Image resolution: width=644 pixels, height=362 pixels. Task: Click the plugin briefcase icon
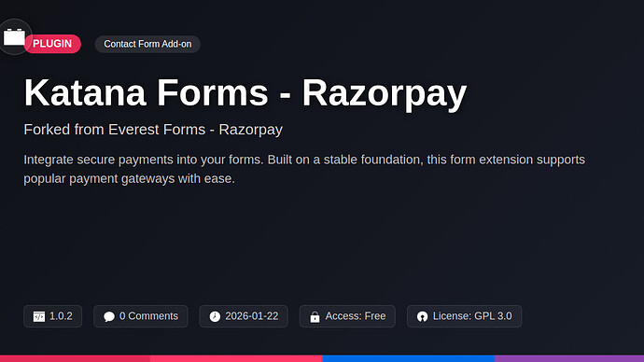(14, 37)
